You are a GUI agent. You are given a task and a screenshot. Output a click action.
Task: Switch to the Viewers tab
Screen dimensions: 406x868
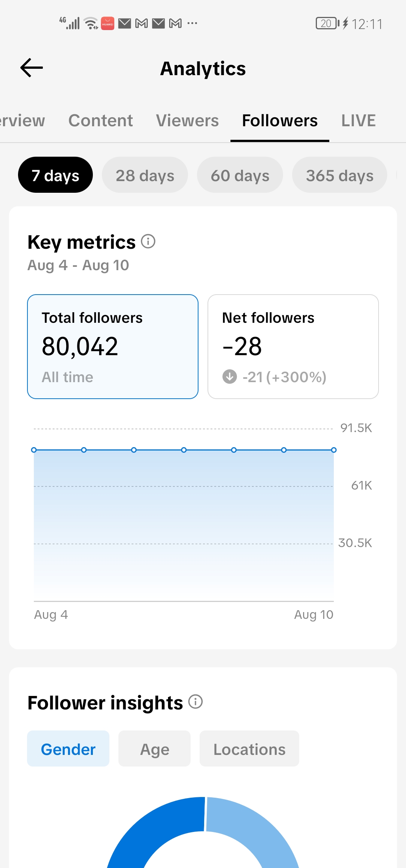tap(187, 121)
